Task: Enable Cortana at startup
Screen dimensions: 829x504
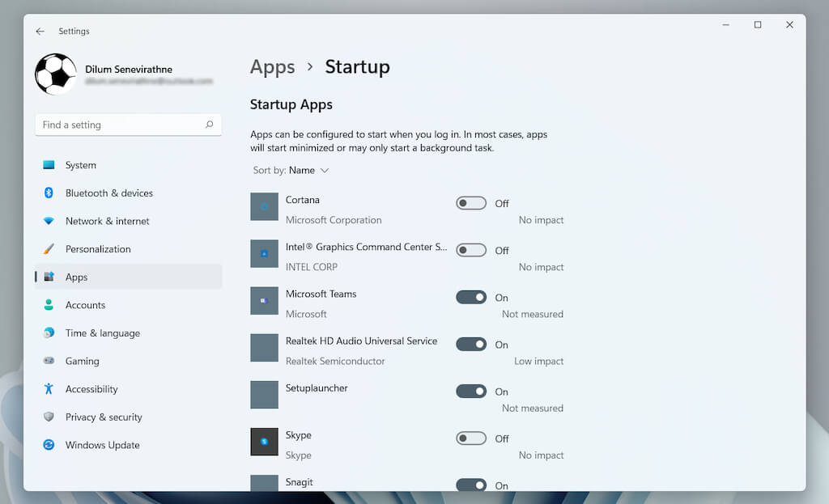Action: 471,203
